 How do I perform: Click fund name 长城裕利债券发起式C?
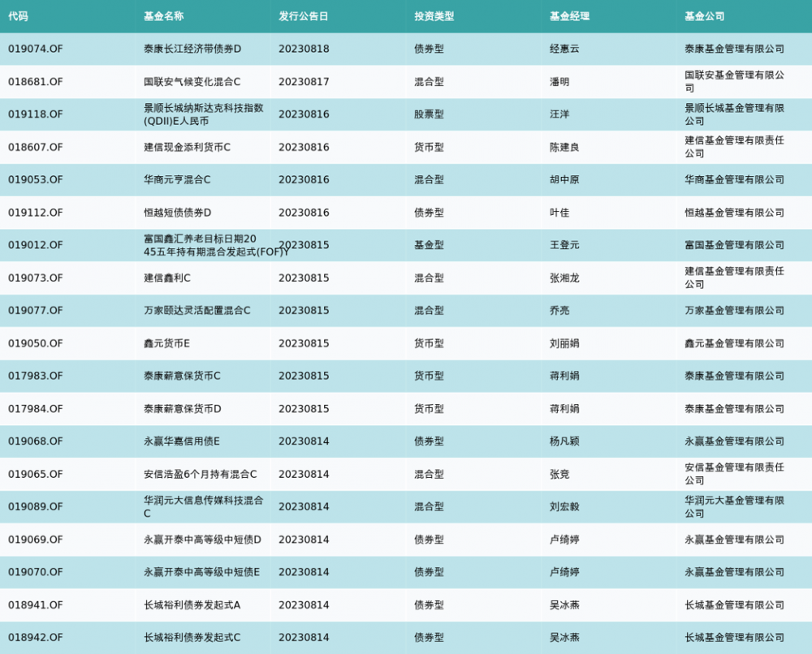click(x=192, y=638)
